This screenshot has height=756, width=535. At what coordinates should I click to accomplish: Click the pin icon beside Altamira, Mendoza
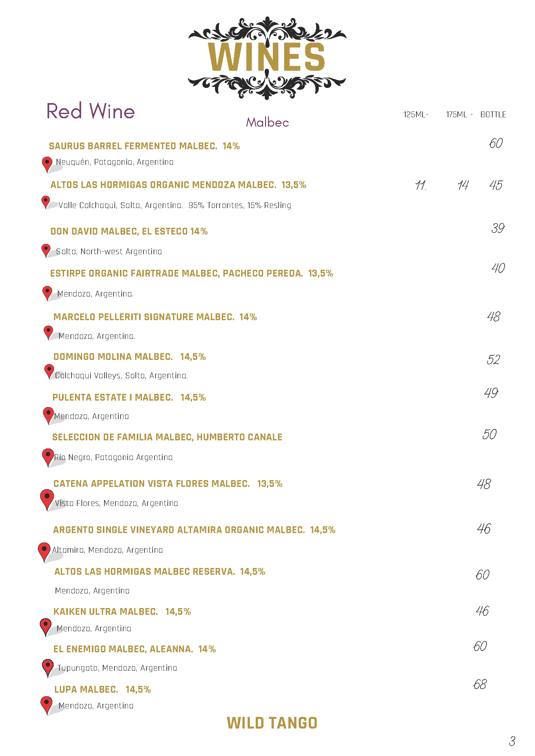tap(44, 551)
